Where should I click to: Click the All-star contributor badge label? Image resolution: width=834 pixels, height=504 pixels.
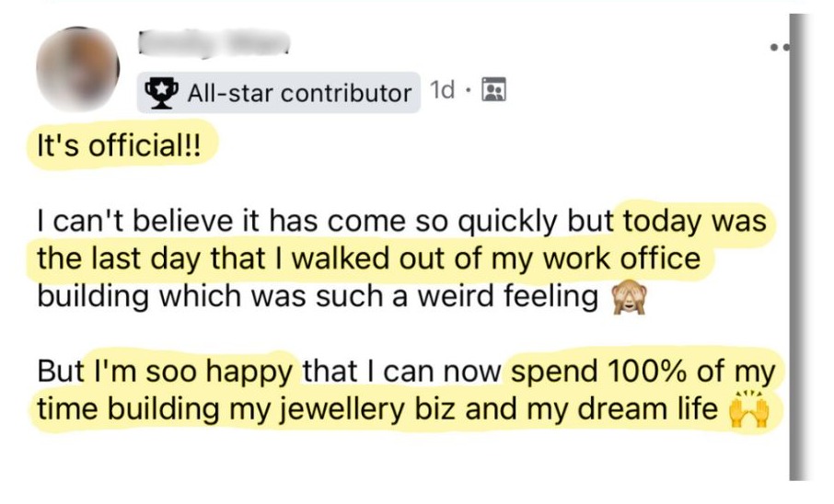click(299, 94)
